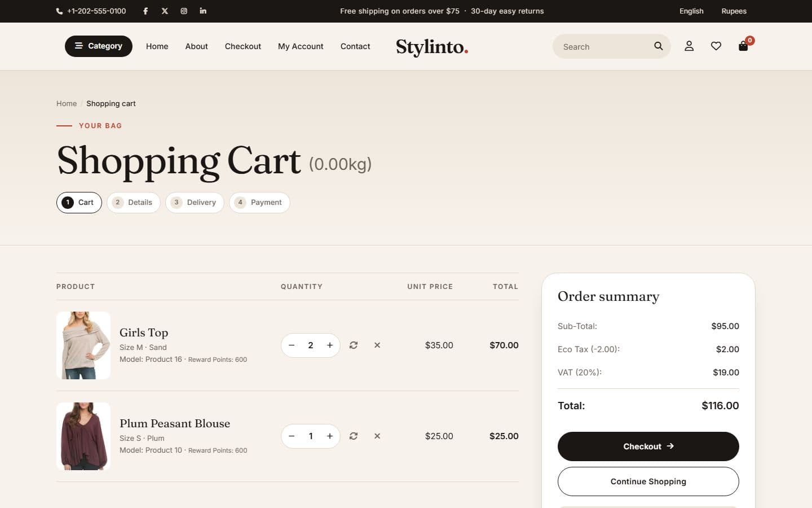812x508 pixels.
Task: Open the LinkedIn social link
Action: pos(203,11)
